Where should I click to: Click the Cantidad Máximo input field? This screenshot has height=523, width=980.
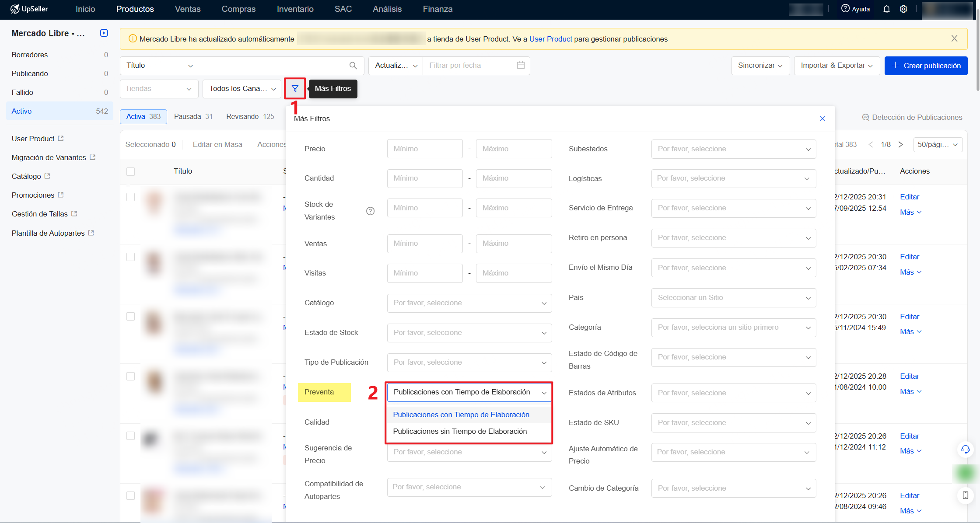514,178
